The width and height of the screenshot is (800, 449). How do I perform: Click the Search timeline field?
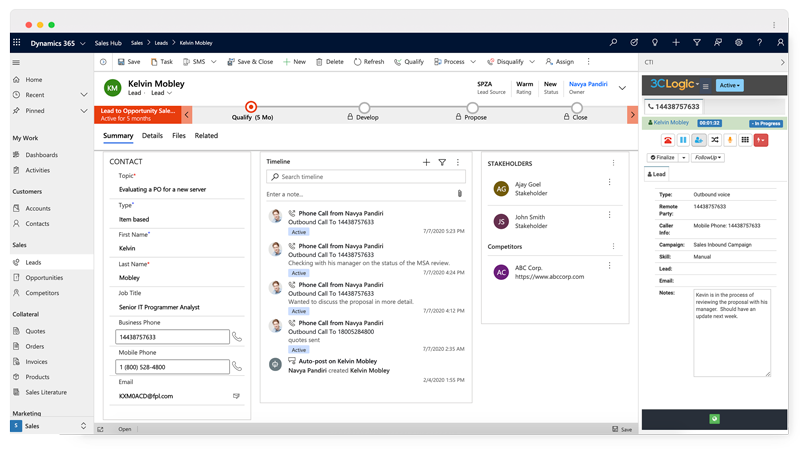[365, 177]
